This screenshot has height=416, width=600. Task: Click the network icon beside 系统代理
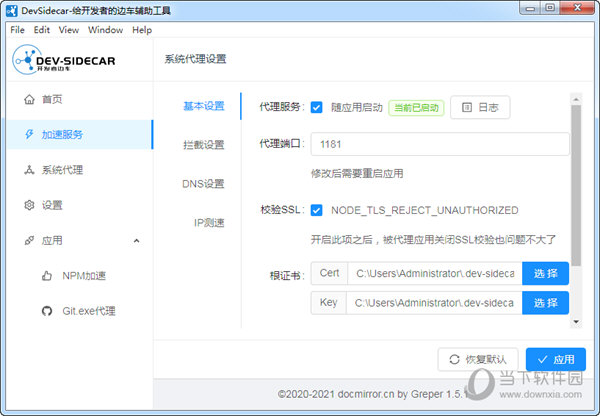[x=29, y=170]
